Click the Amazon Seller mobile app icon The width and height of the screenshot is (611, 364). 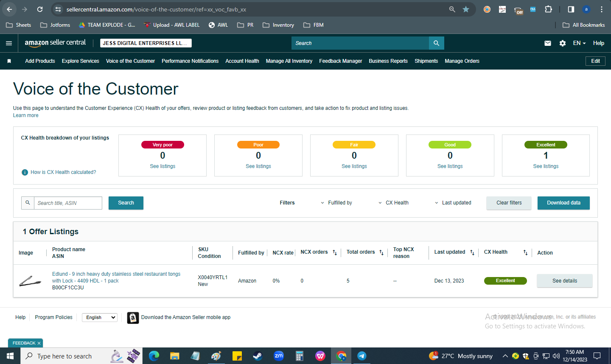[x=133, y=318]
